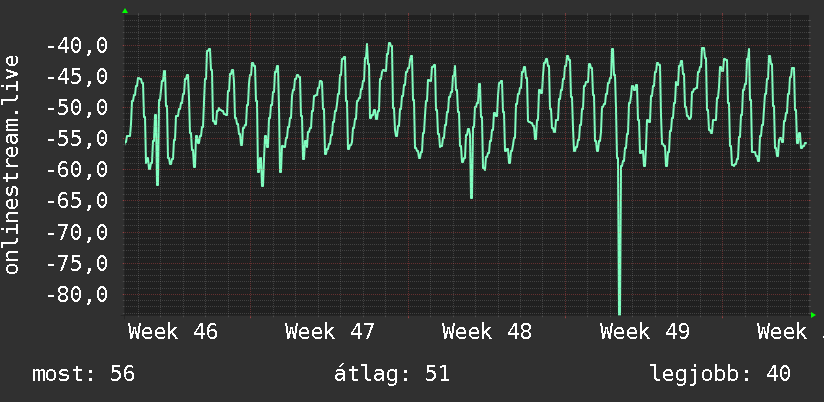The image size is (824, 402).
Task: Click the '-80,0' y-axis label
Action: 77,294
